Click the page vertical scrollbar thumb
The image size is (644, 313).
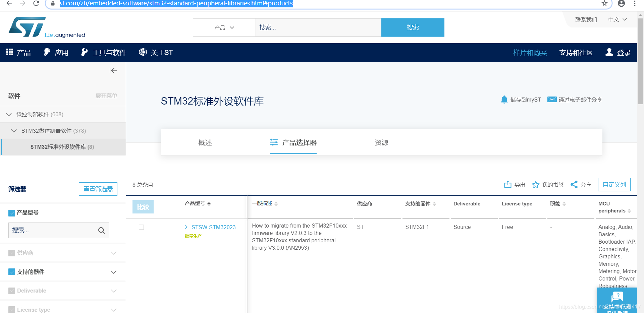640,61
